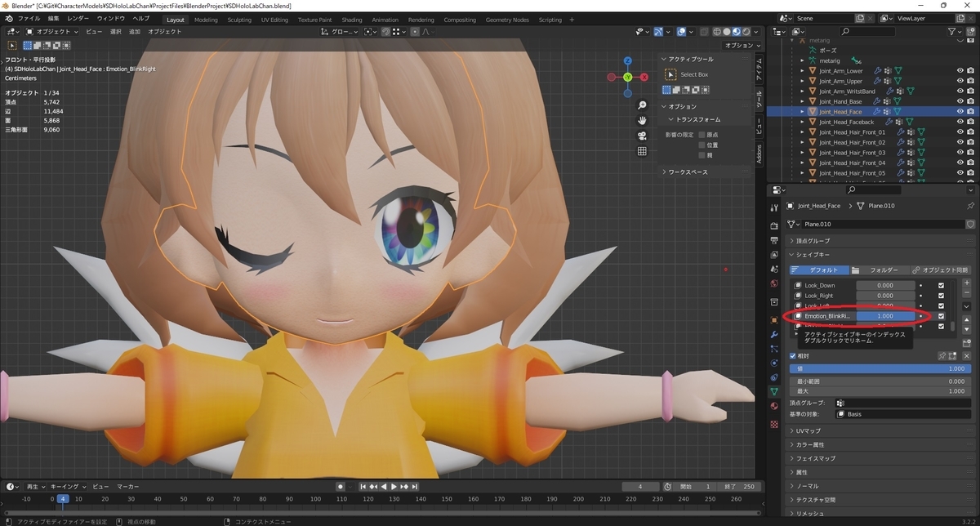The height and width of the screenshot is (526, 980).
Task: Select wireframe viewport shading
Action: (718, 32)
